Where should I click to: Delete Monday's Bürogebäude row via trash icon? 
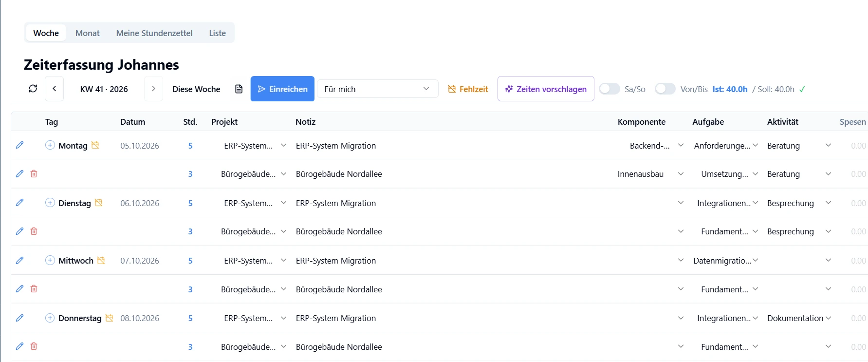pyautogui.click(x=34, y=173)
